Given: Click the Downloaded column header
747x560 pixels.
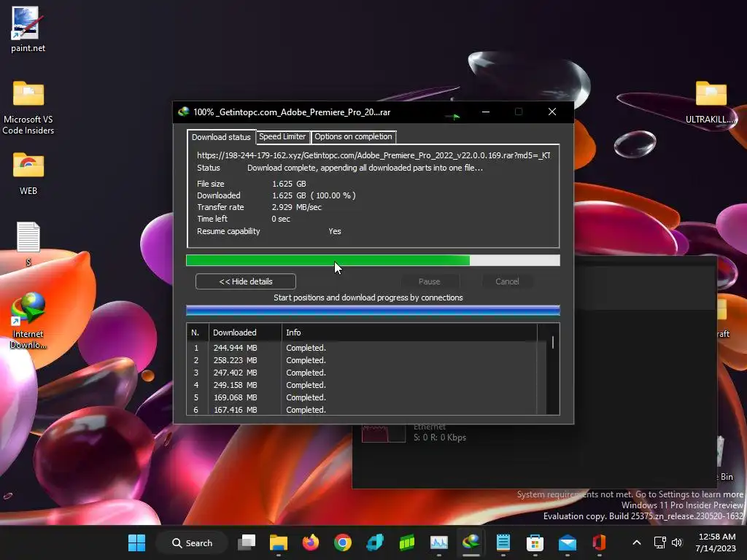Looking at the screenshot, I should [245, 332].
